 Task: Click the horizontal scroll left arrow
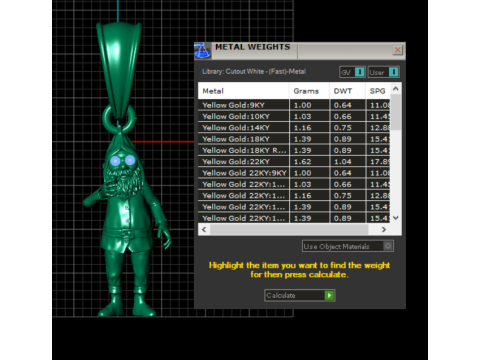tap(204, 229)
